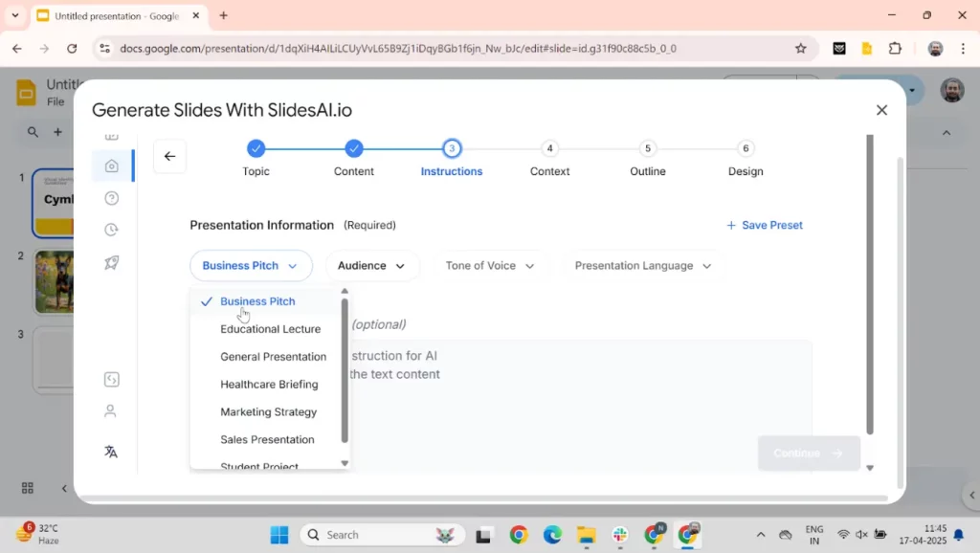Collapse the Business Pitch dropdown button
This screenshot has height=553, width=980.
pyautogui.click(x=251, y=266)
